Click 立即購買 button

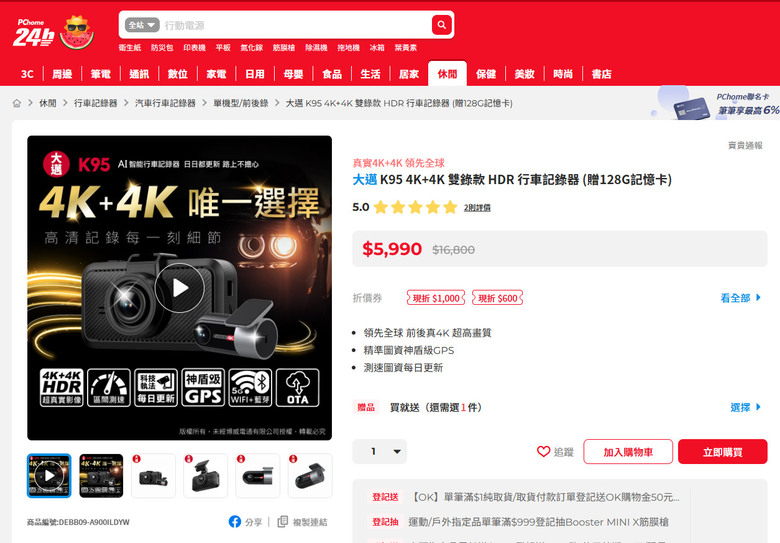tap(722, 452)
